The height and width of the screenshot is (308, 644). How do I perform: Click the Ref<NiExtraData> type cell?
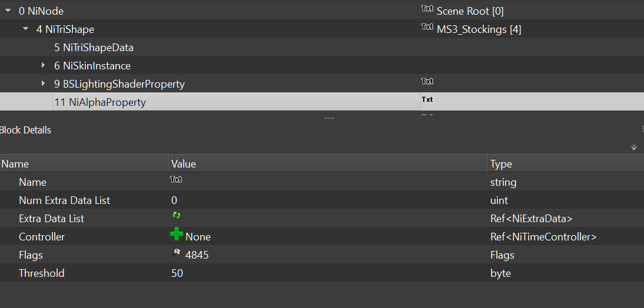tap(531, 219)
